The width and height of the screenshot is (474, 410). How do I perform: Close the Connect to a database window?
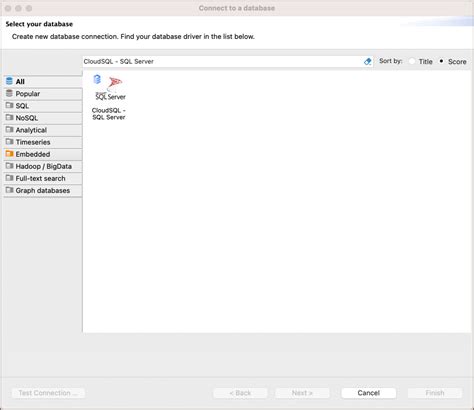(x=8, y=8)
